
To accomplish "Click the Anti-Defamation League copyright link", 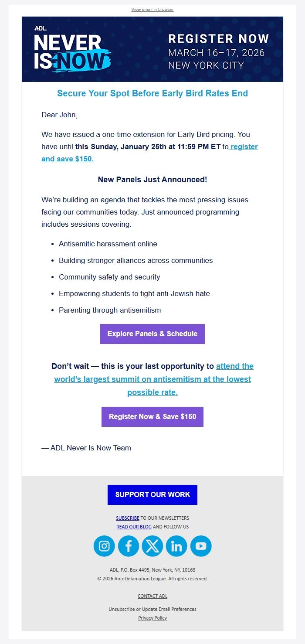I will 139,579.
